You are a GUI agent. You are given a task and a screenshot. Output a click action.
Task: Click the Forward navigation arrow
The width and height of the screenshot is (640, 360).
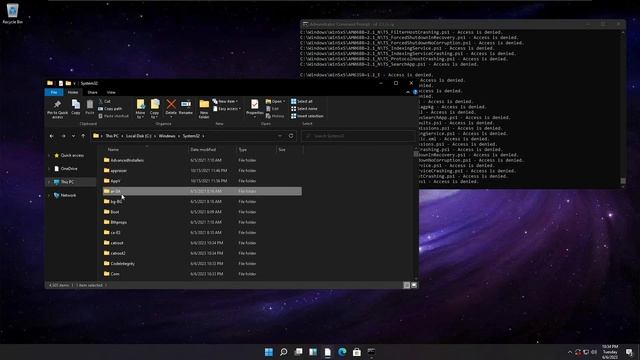[x=63, y=136]
